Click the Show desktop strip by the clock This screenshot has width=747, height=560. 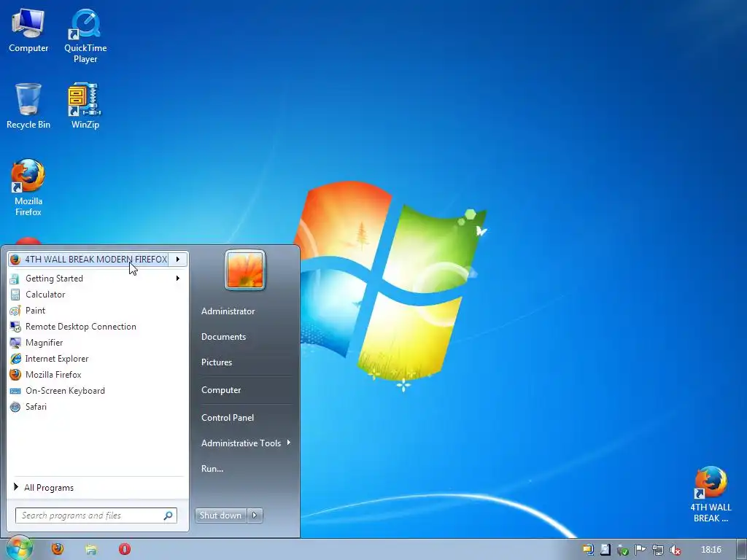tap(742, 550)
